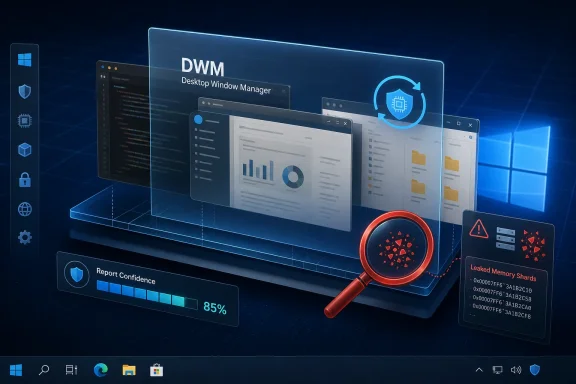Open Windows Security tray shield
The height and width of the screenshot is (384, 576).
[x=535, y=370]
